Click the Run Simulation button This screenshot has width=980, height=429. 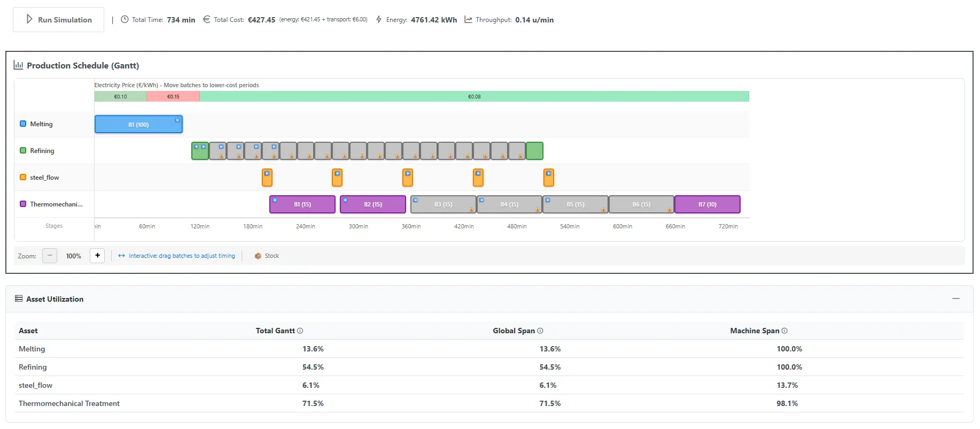59,20
